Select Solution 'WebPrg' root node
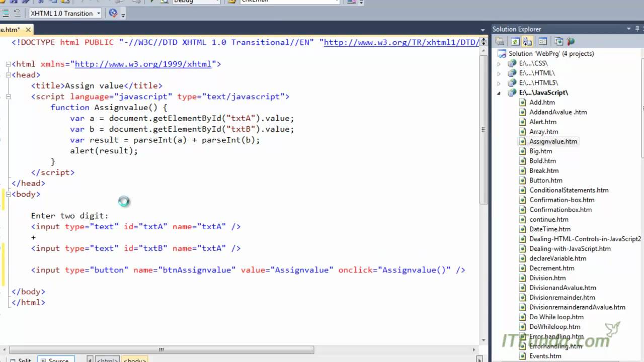This screenshot has width=644, height=362. (x=551, y=53)
